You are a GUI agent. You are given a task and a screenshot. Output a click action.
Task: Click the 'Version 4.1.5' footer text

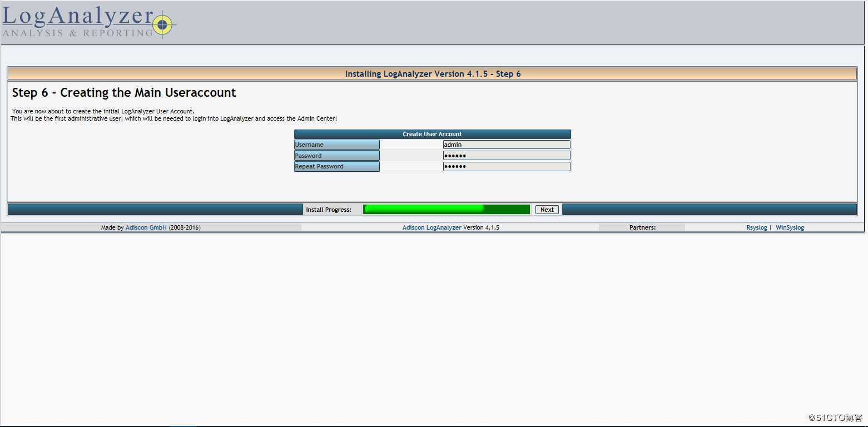(x=481, y=227)
